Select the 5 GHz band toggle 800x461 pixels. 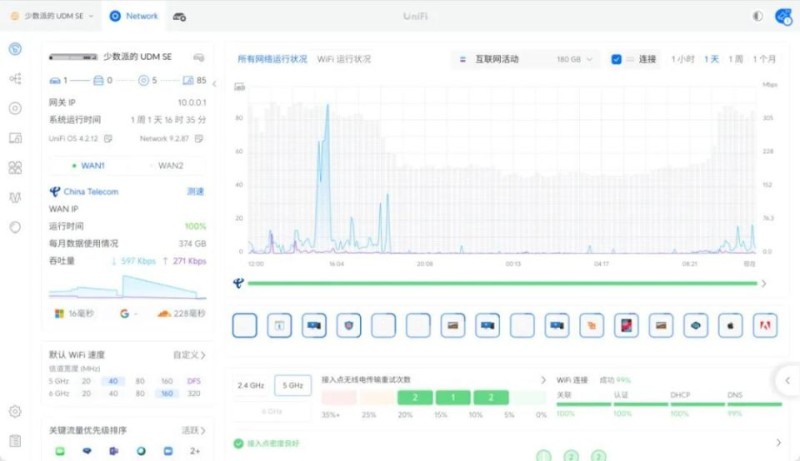pos(292,385)
